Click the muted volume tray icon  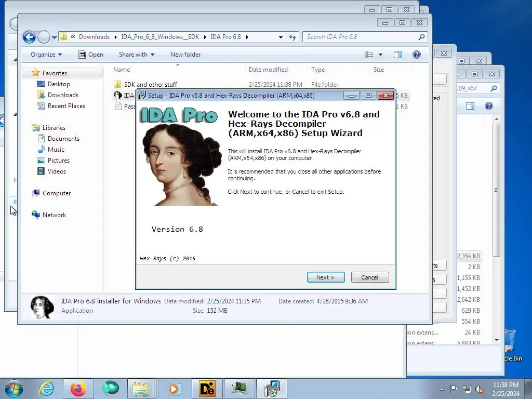pos(480,390)
